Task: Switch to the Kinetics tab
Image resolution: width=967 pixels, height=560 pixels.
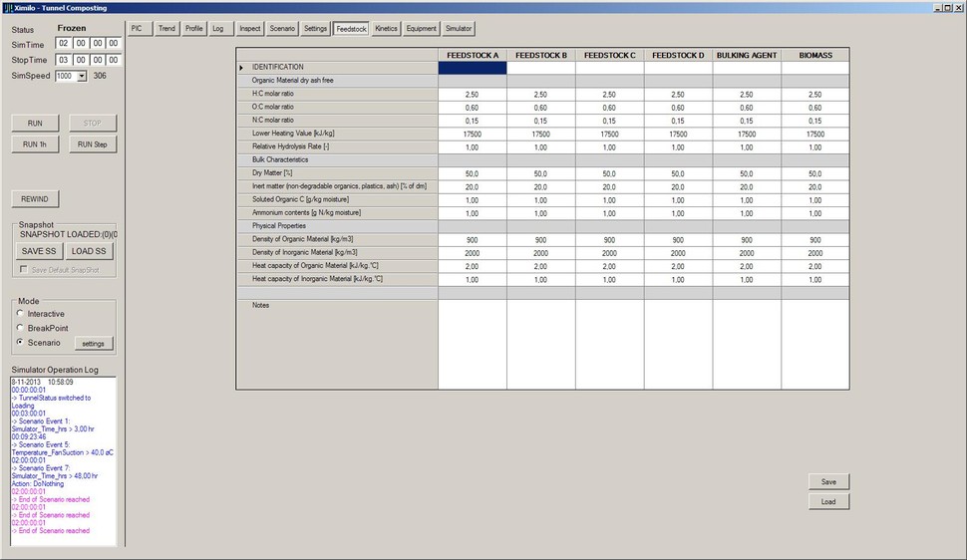Action: click(x=386, y=29)
